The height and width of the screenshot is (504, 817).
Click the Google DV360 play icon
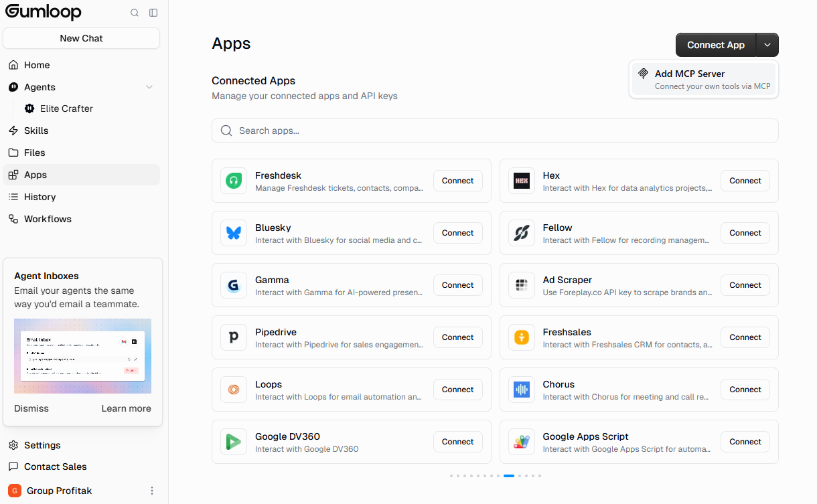[x=234, y=442]
